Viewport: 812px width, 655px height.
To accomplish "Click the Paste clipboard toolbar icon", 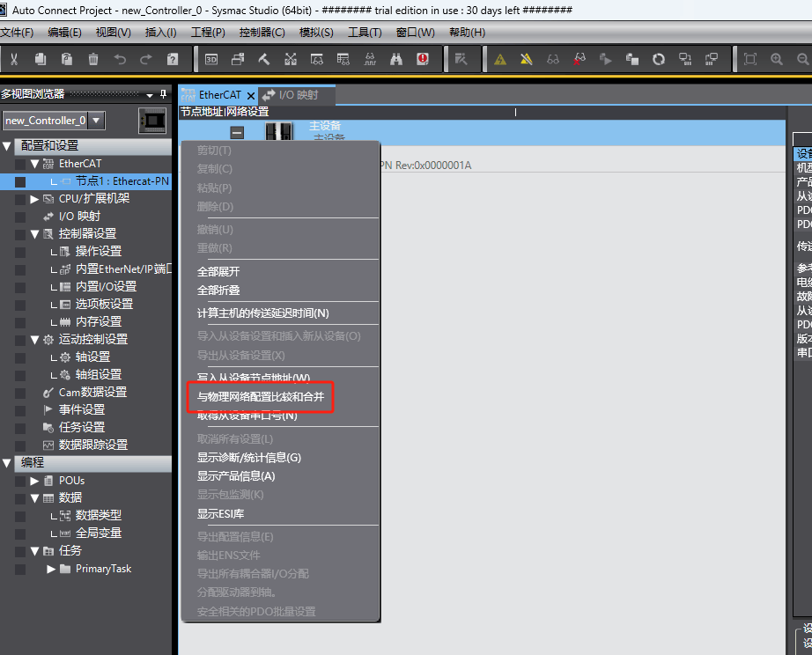I will (x=67, y=60).
